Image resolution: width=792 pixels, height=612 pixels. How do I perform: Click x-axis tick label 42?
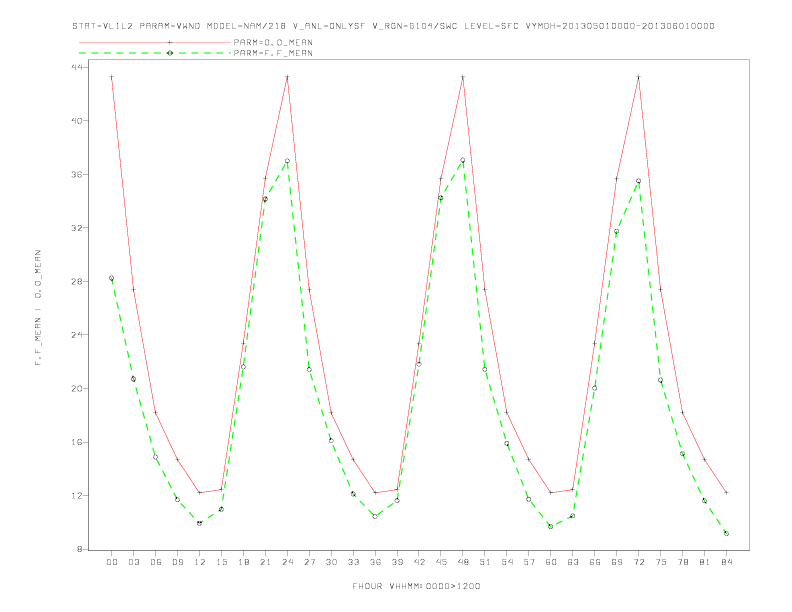(x=419, y=562)
